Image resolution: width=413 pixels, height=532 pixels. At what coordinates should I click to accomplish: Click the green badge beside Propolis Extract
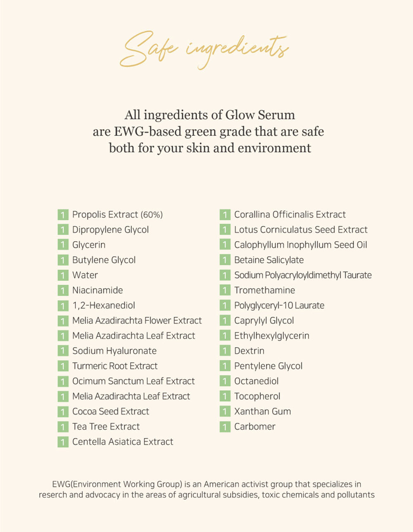pyautogui.click(x=63, y=215)
